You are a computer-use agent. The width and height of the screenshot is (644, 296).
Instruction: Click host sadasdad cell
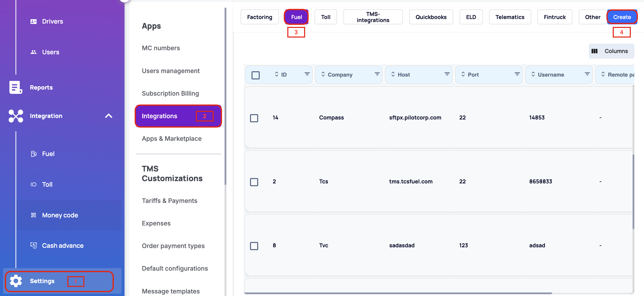[402, 245]
